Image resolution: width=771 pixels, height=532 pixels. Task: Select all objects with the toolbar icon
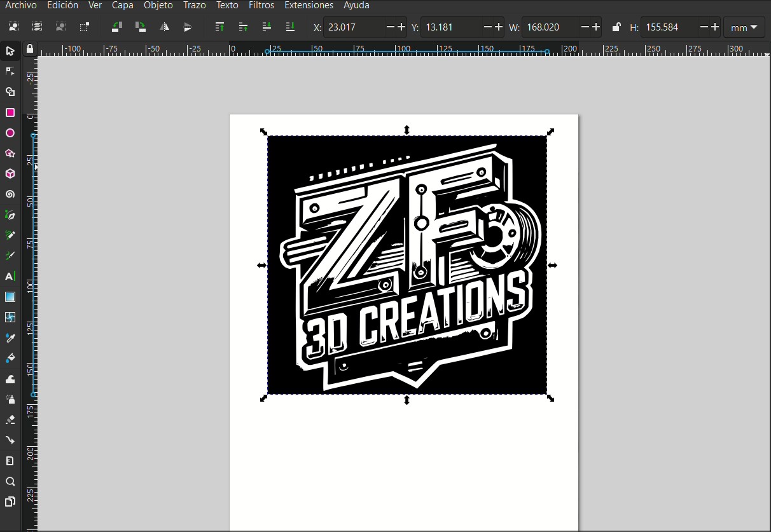(13, 27)
